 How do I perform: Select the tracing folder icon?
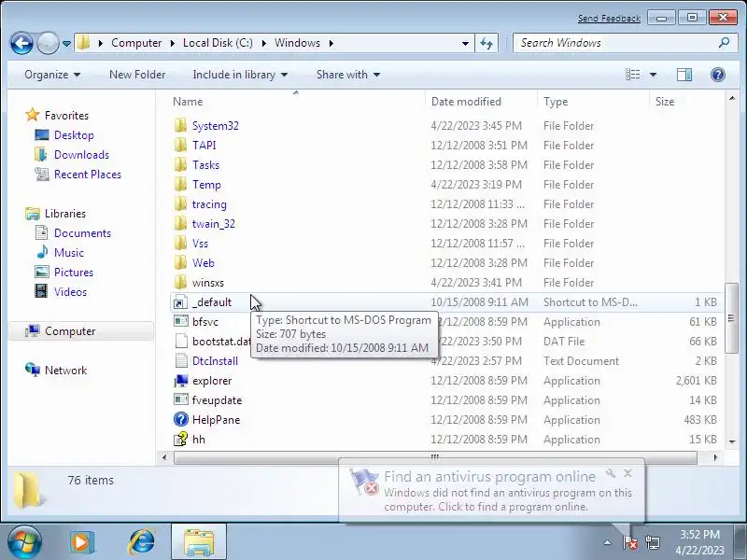tap(180, 203)
